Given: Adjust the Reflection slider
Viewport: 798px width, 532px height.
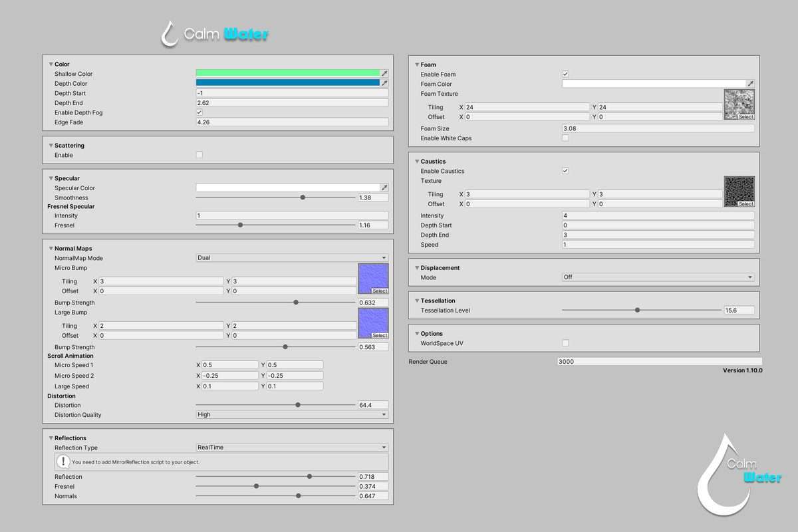Looking at the screenshot, I should click(x=275, y=476).
